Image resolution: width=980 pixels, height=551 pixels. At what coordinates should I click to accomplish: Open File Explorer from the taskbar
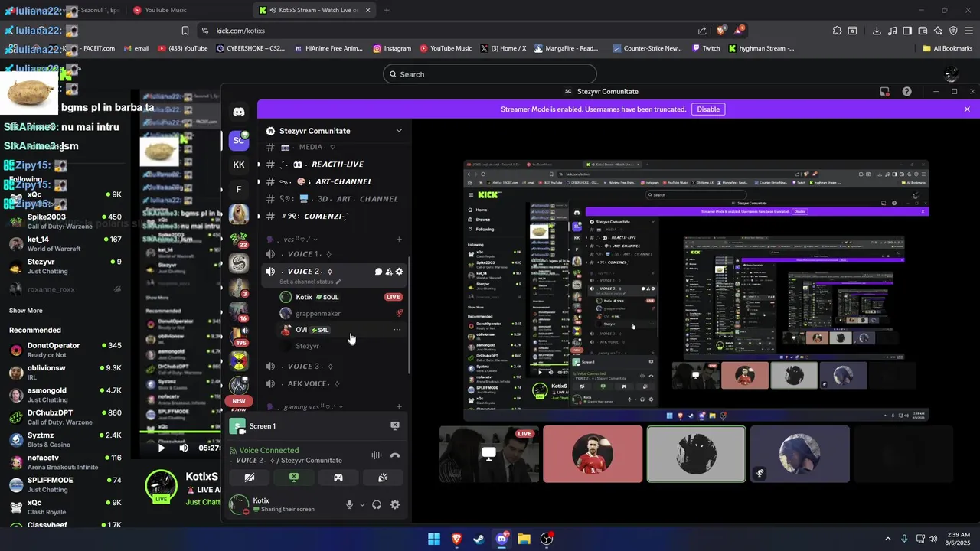point(524,539)
